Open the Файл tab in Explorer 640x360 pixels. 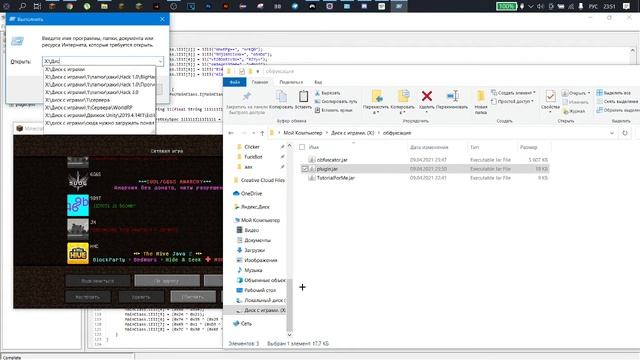235,82
